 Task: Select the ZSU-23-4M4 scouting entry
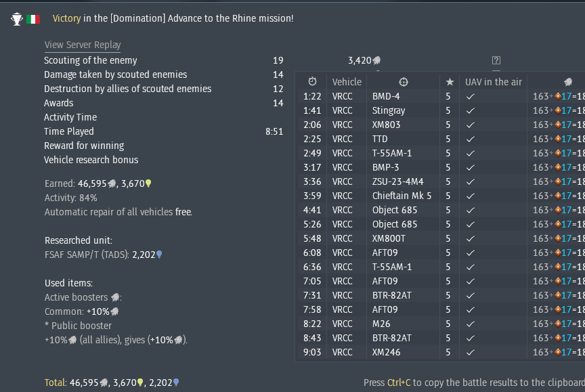pyautogui.click(x=440, y=181)
